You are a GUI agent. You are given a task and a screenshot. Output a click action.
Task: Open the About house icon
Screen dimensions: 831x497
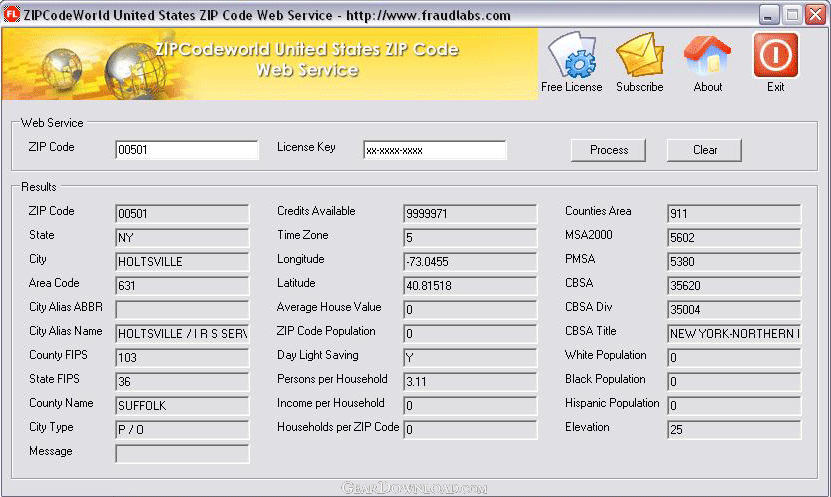coord(708,55)
